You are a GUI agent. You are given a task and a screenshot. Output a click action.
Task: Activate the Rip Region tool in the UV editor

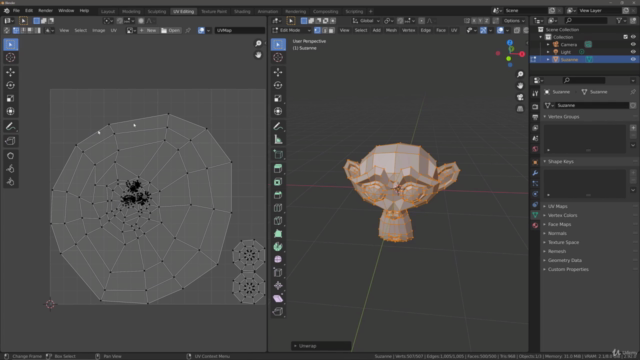[11, 141]
